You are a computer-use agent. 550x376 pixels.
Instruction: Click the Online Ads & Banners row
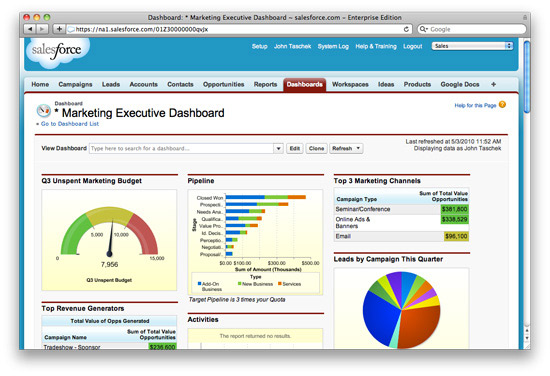pos(401,222)
